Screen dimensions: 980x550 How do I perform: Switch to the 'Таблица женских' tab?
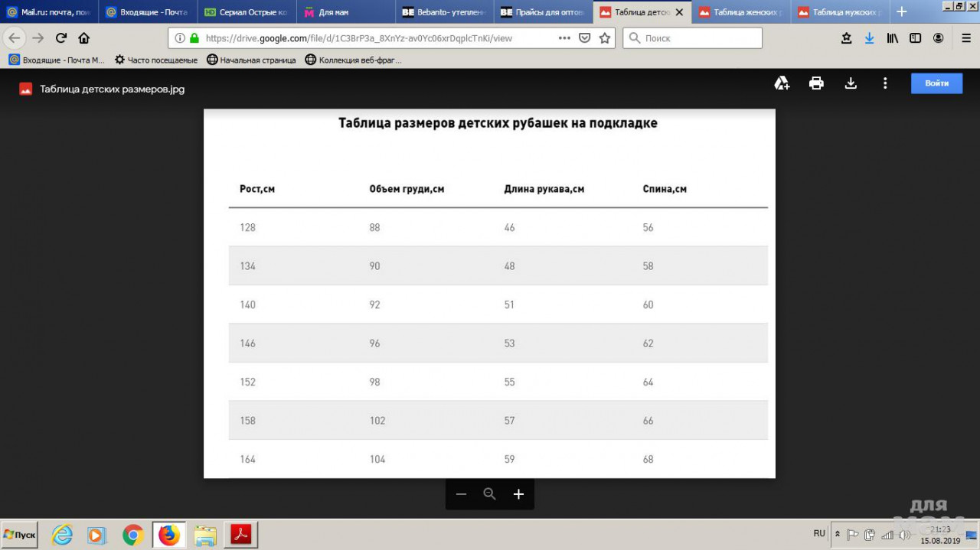pos(741,12)
